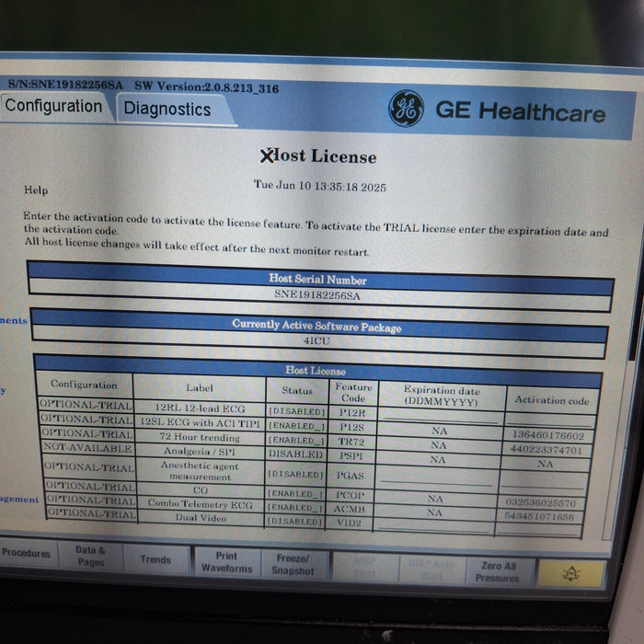Click the NOT-AVAILABLE configuration cell
The image size is (644, 644).
[x=87, y=448]
